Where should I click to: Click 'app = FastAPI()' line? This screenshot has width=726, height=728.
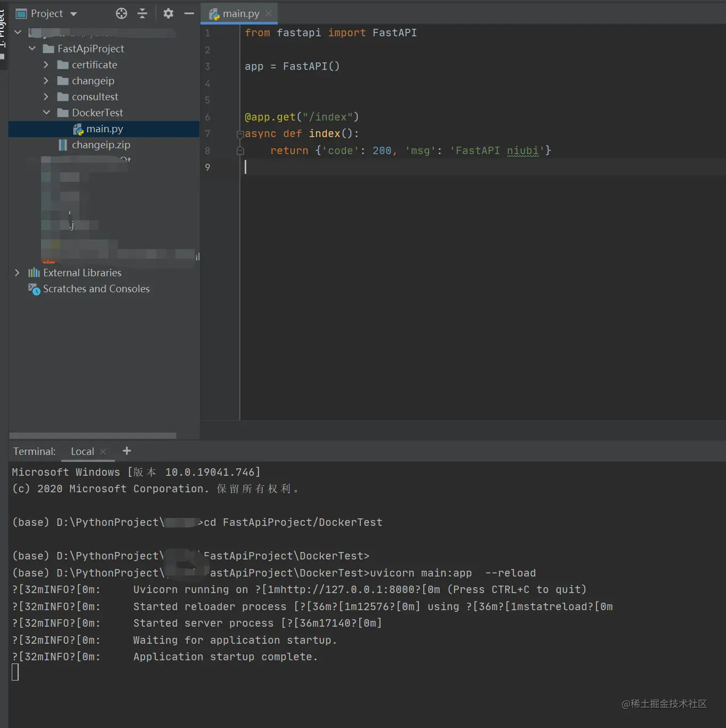point(292,66)
